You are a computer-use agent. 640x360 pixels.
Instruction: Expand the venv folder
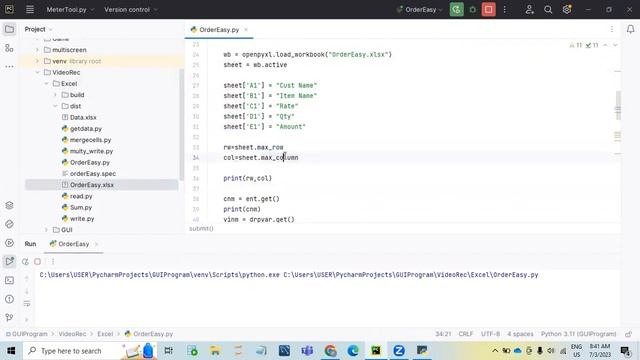point(37,61)
